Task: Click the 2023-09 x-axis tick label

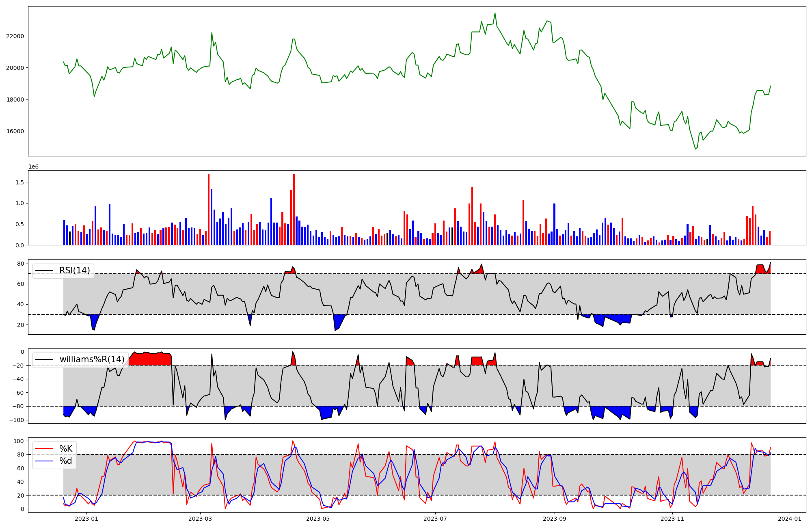Action: [x=555, y=519]
